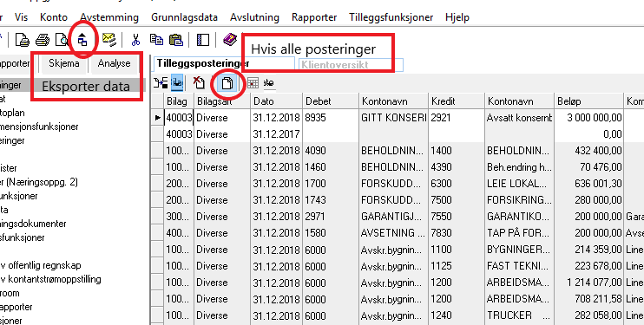
Task: Select the (Næringsoppg. 2) item in left tree
Action: coord(39,182)
